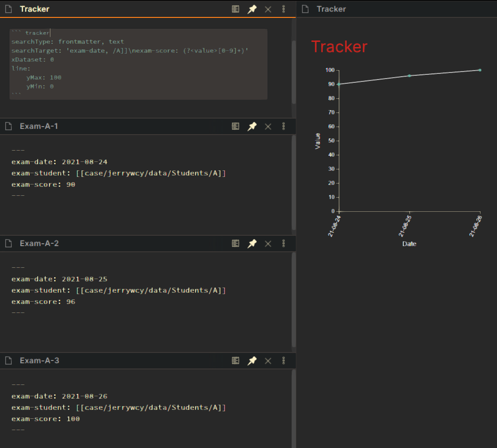Click the Exam-A-2 file icon
The image size is (497, 448).
tap(8, 243)
